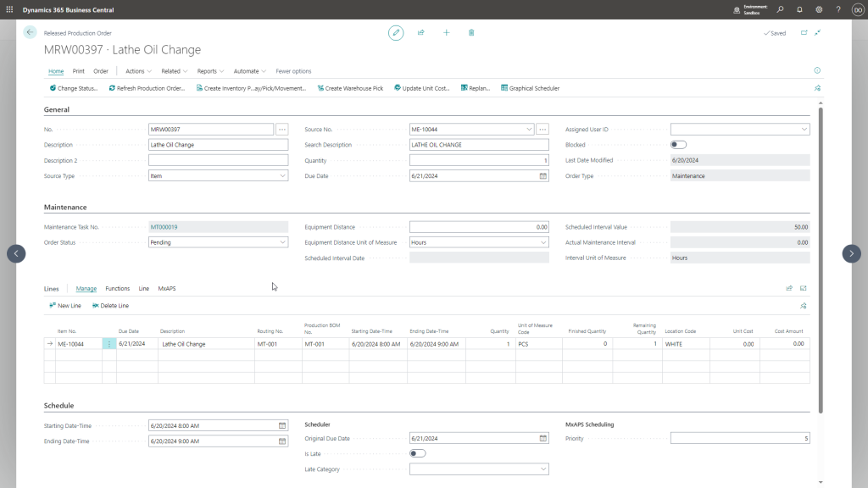
Task: Click the New Line button
Action: (65, 305)
